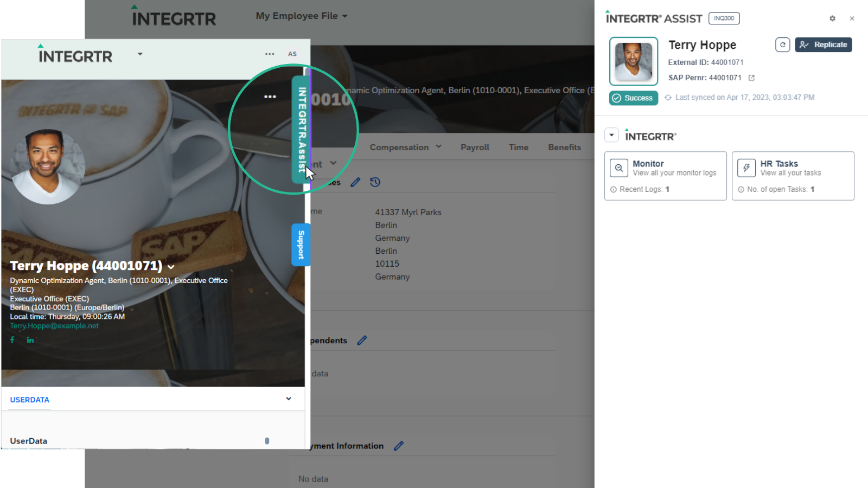Open settings gear in Assist panel
Viewport: 868px width, 488px height.
click(832, 18)
